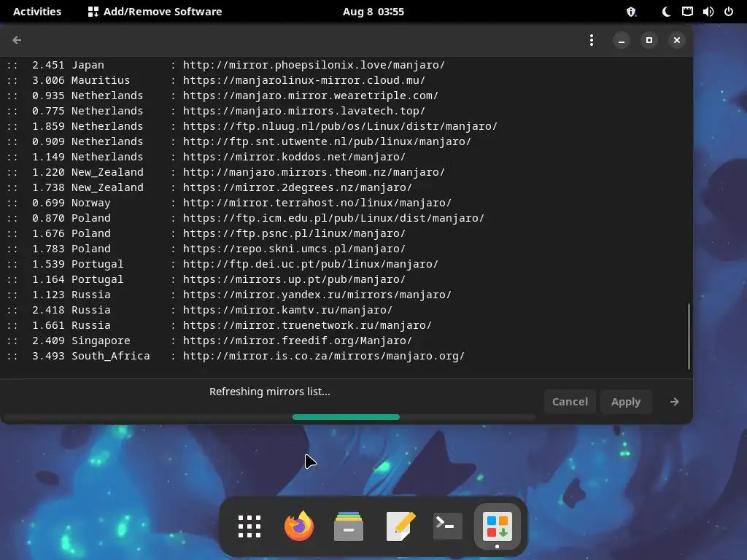Select the Poland repo.skni.umcs.pl mirror line

(x=206, y=249)
